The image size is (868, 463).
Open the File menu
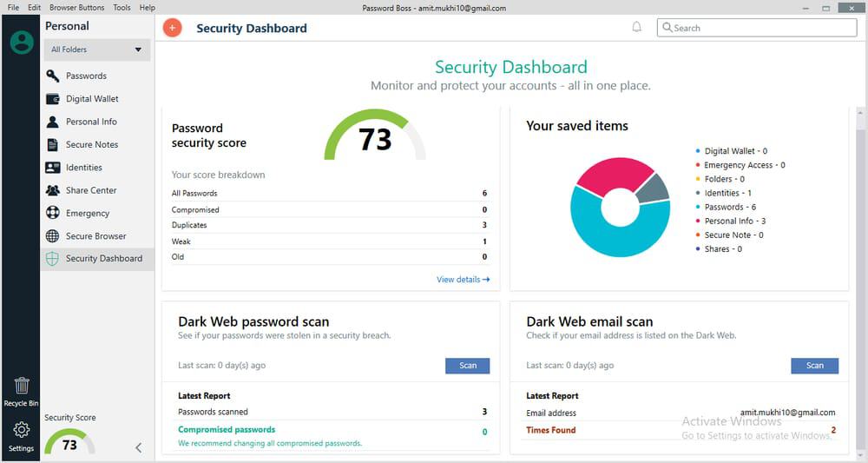[x=13, y=7]
